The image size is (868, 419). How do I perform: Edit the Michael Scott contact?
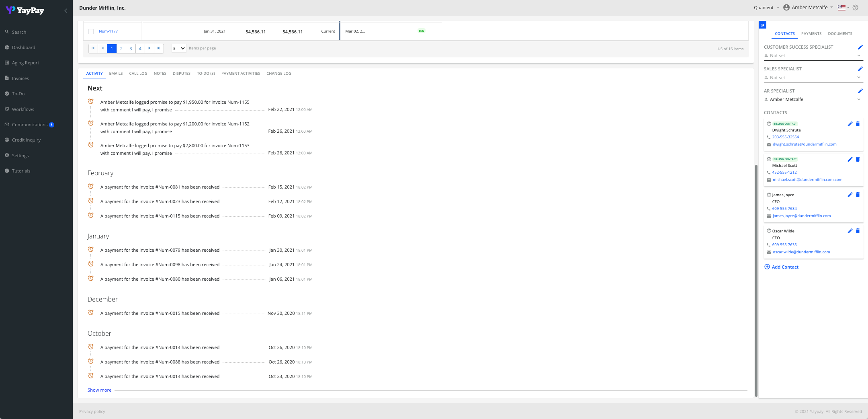850,159
